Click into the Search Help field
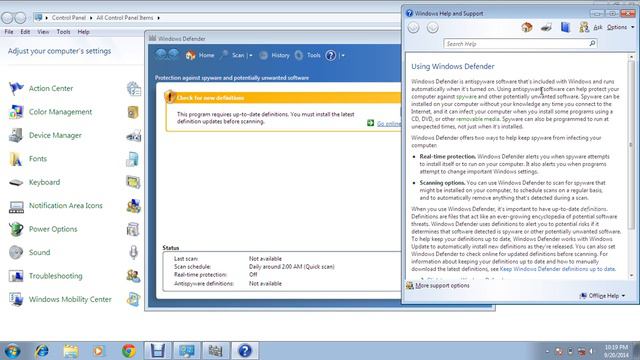The height and width of the screenshot is (360, 640). tap(516, 44)
